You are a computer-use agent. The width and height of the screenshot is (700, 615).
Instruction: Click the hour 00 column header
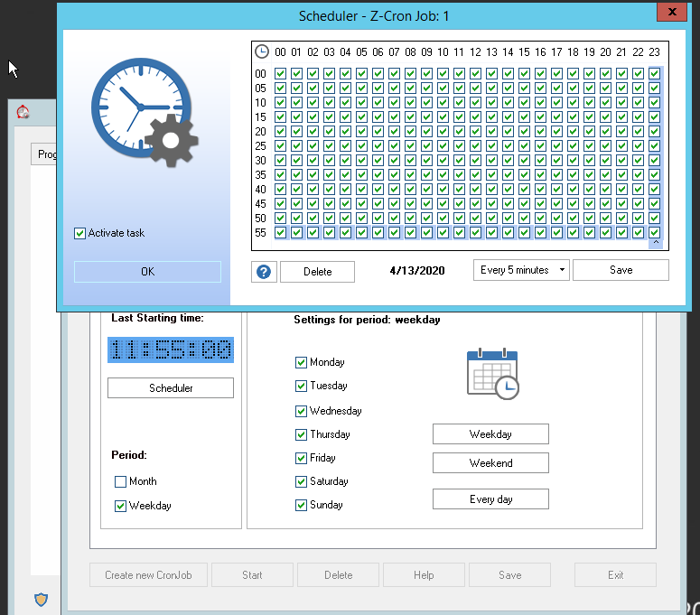pyautogui.click(x=280, y=52)
